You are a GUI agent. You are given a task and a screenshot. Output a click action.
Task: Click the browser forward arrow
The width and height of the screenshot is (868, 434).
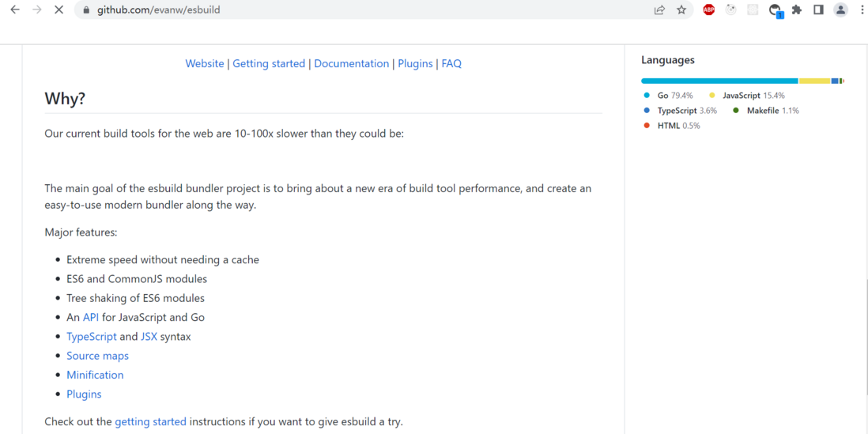[37, 9]
